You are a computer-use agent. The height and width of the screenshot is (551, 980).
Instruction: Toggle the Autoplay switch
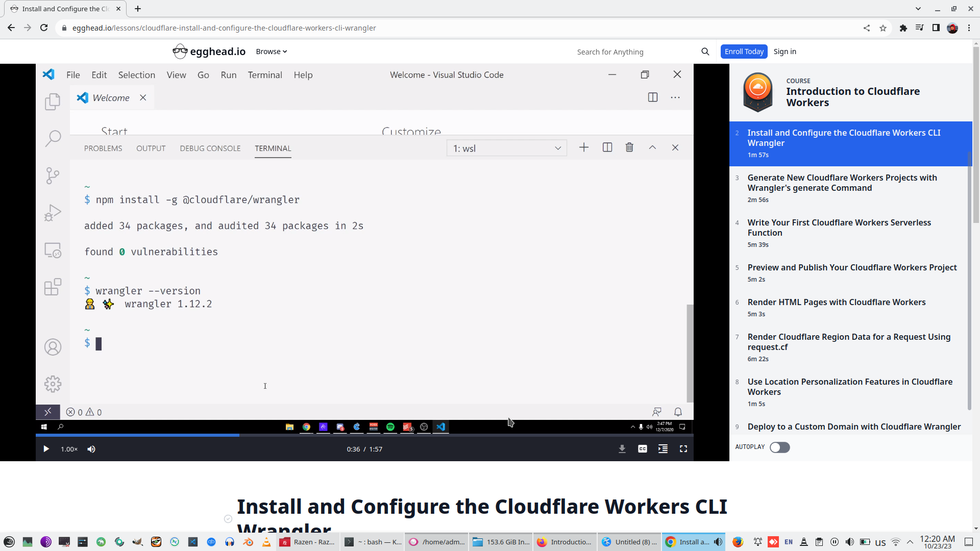click(x=779, y=447)
